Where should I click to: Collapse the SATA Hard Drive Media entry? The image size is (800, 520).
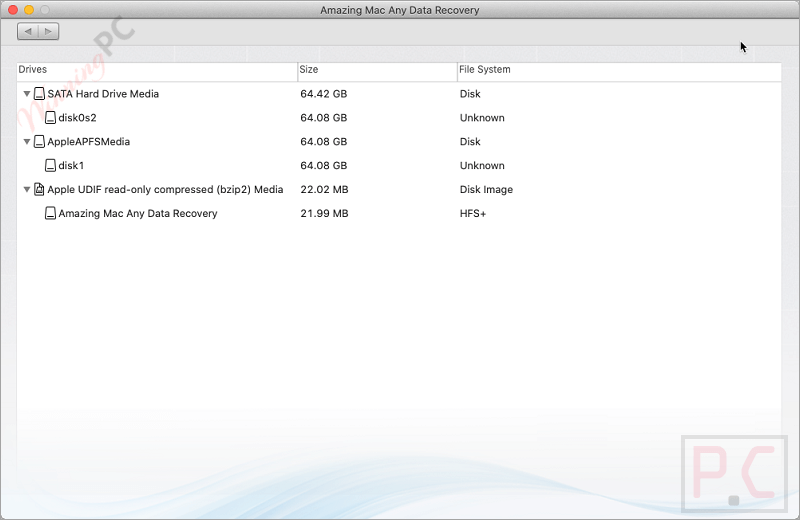(x=27, y=94)
